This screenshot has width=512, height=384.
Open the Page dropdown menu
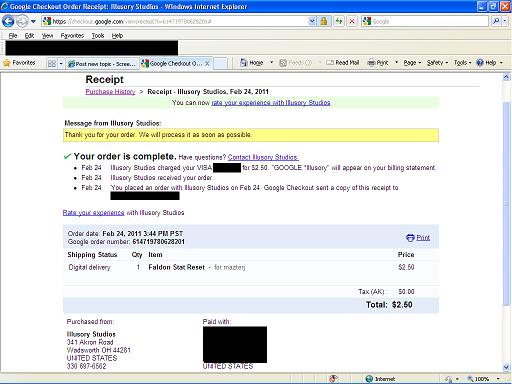412,63
